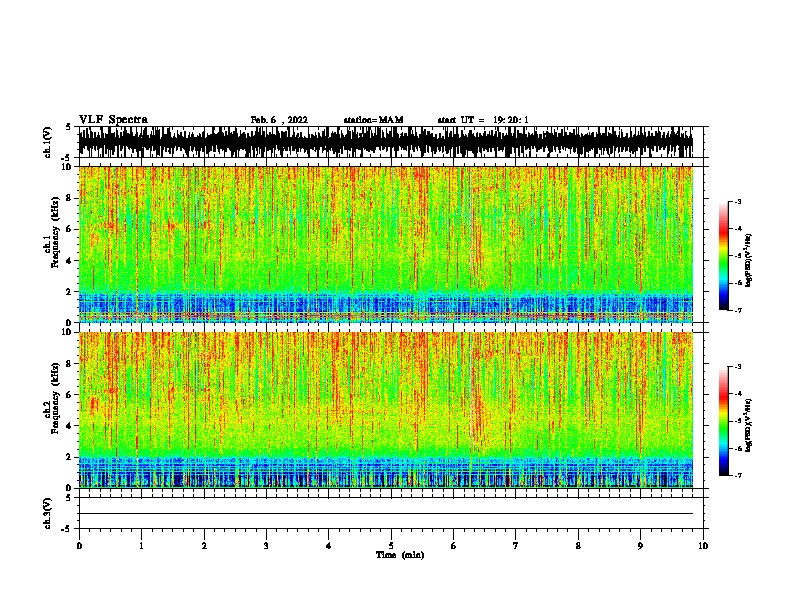This screenshot has width=792, height=612.
Task: Click the ch.2 color bar log(PSD) label
Action: coord(748,425)
